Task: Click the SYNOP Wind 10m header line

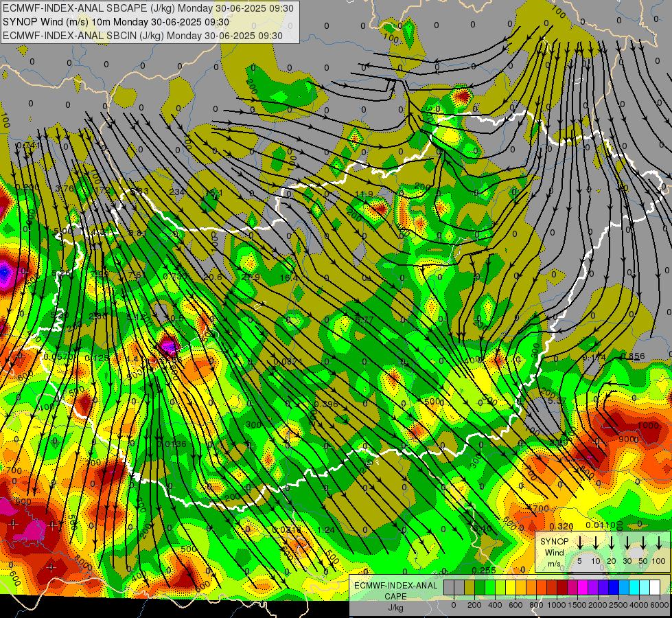Action: point(116,22)
